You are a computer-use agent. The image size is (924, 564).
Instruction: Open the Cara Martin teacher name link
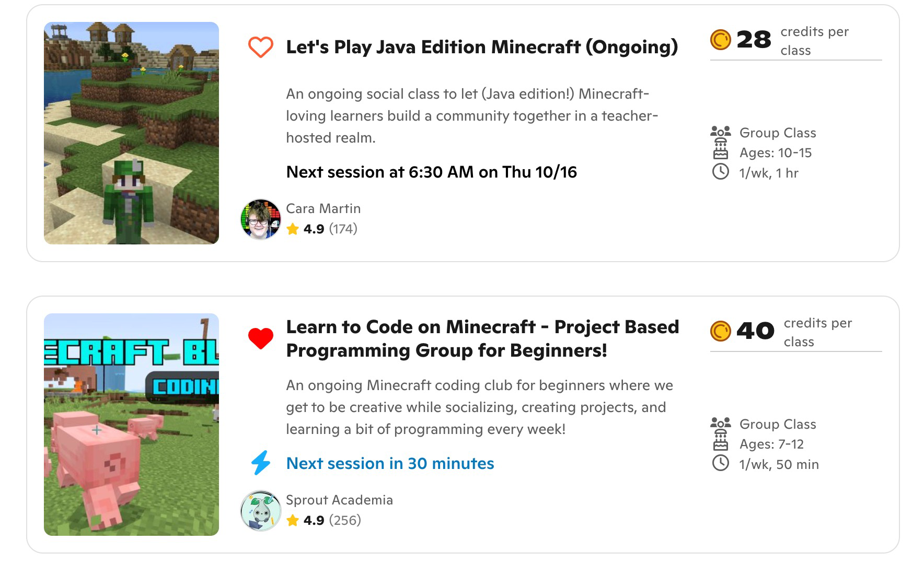coord(323,208)
